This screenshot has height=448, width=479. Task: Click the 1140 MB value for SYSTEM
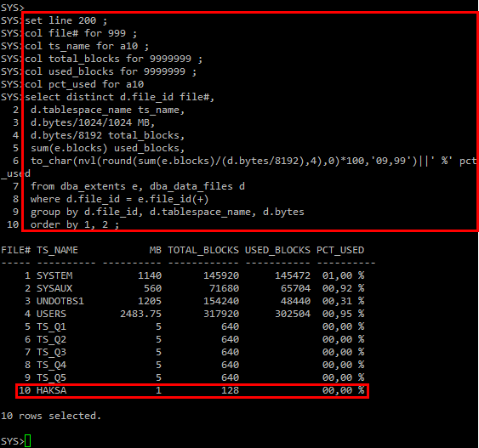pyautogui.click(x=150, y=275)
